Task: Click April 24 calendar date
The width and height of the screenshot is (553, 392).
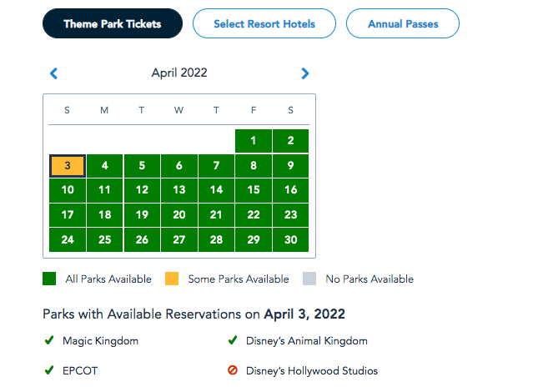Action: [68, 239]
